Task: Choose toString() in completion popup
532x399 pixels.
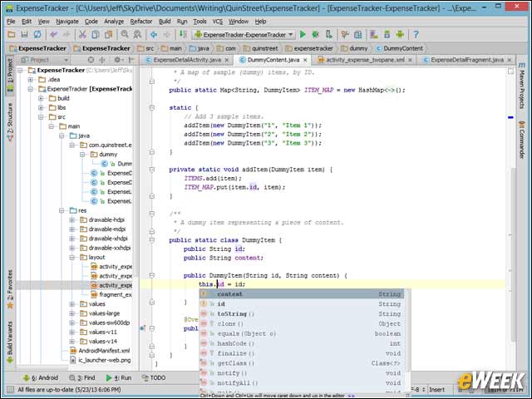Action: coord(302,314)
